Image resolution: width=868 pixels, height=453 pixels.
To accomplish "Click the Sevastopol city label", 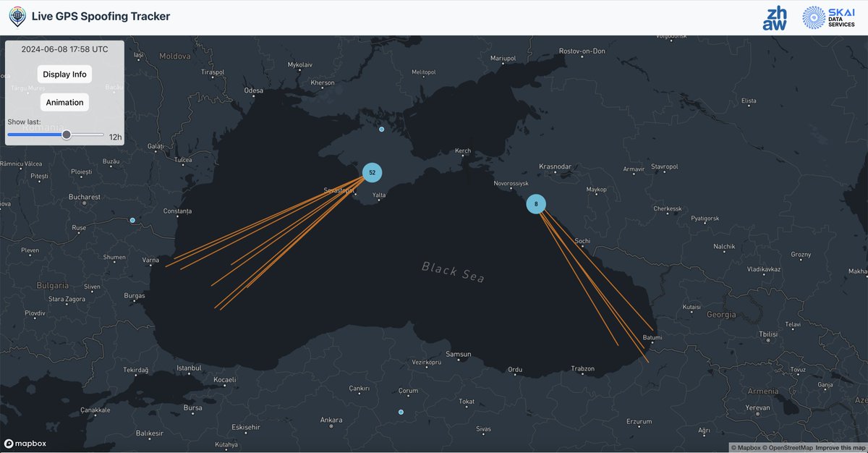I will click(339, 190).
